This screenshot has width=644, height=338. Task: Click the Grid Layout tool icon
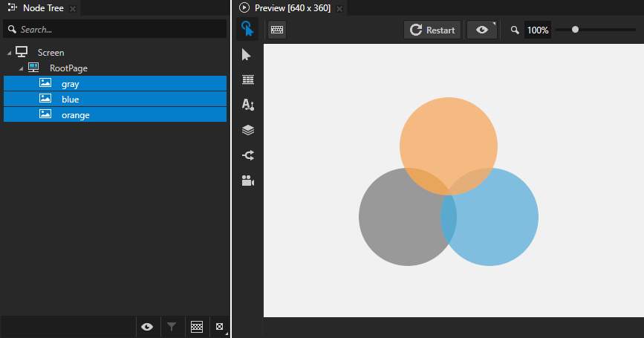point(247,79)
